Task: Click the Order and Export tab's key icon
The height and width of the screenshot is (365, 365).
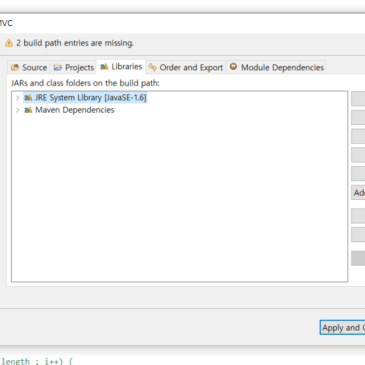Action: [x=152, y=67]
